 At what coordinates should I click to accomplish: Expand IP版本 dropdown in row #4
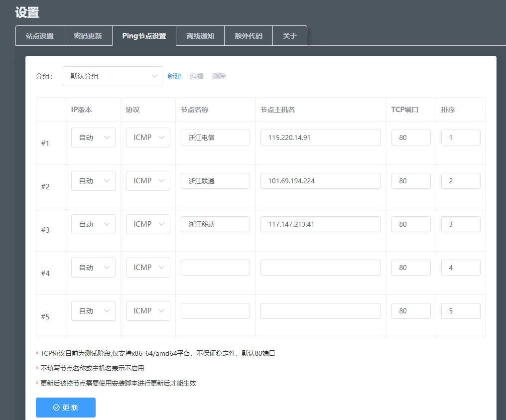click(93, 268)
